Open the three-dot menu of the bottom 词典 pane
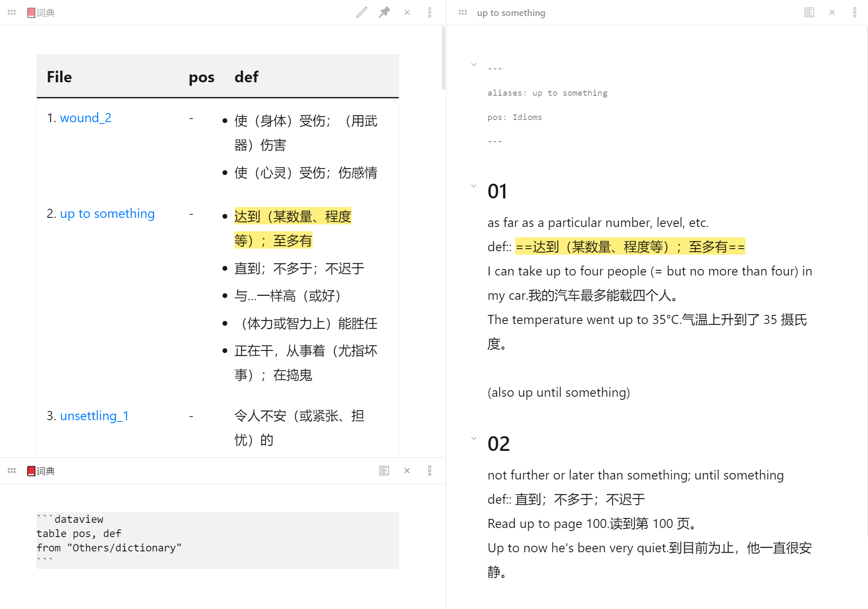 click(429, 470)
